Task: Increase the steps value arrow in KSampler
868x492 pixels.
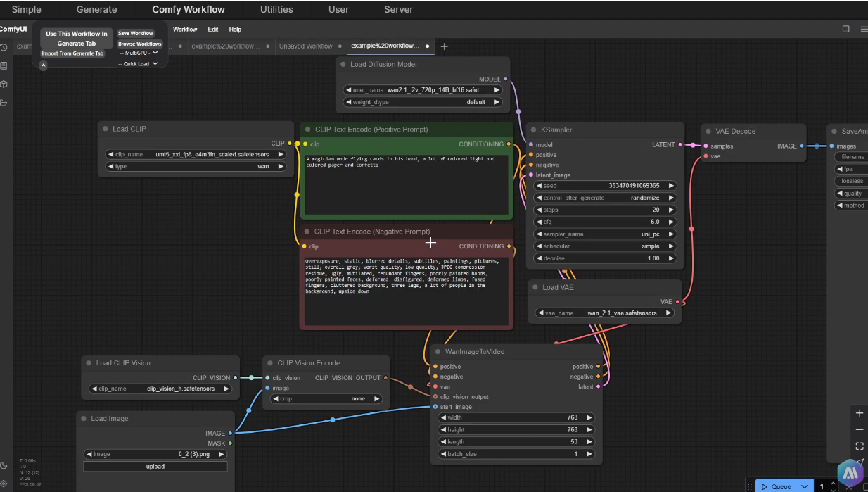Action: tap(672, 210)
